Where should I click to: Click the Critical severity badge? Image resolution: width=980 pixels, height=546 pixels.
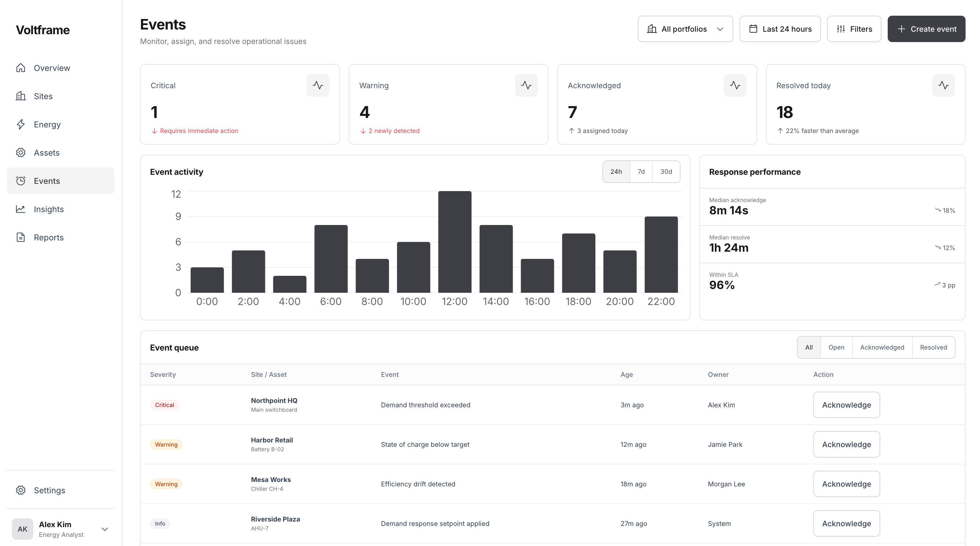point(164,405)
